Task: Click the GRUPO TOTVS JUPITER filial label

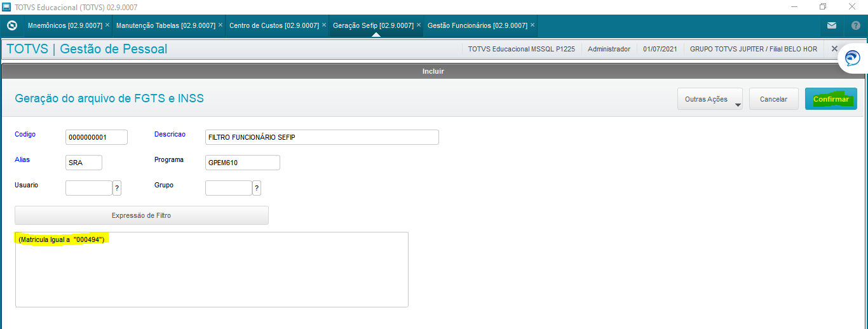Action: [754, 49]
